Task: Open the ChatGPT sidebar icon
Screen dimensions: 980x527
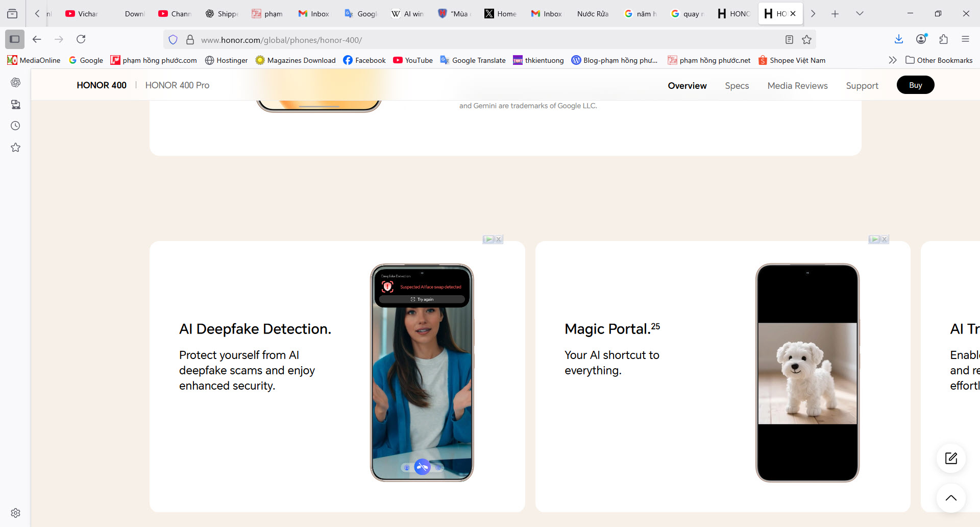Action: click(x=16, y=82)
